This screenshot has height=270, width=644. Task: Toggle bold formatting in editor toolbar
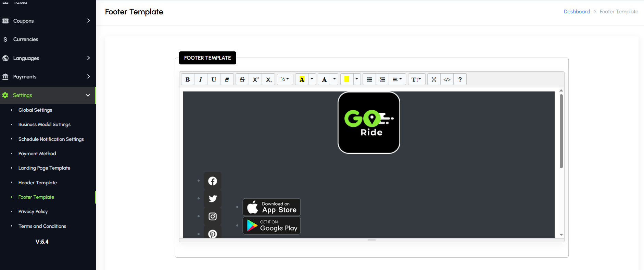point(188,79)
